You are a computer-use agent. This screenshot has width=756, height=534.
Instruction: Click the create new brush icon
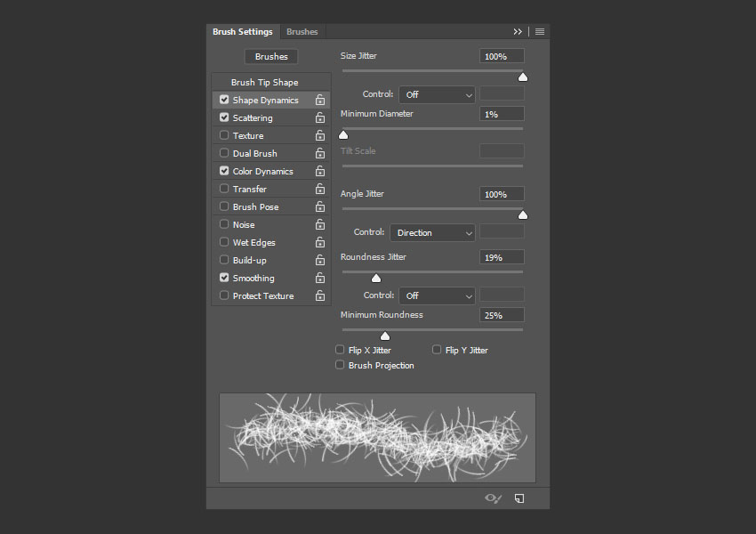click(519, 498)
